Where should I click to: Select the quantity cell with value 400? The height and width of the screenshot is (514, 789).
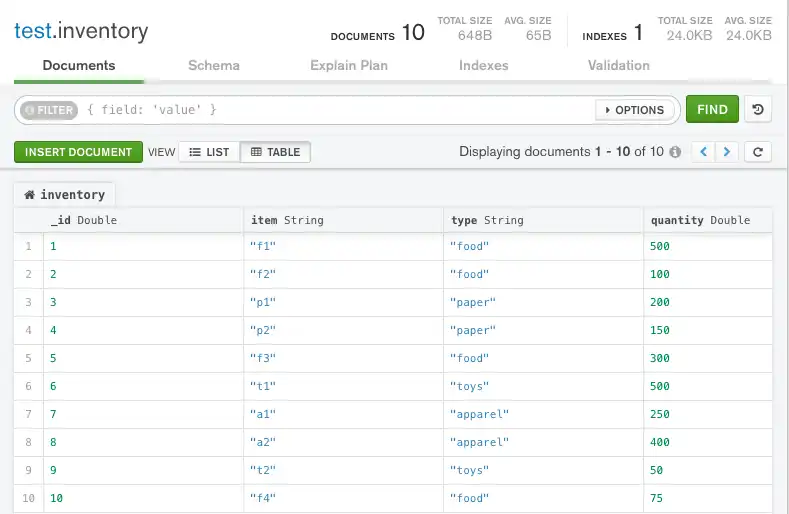click(x=708, y=442)
